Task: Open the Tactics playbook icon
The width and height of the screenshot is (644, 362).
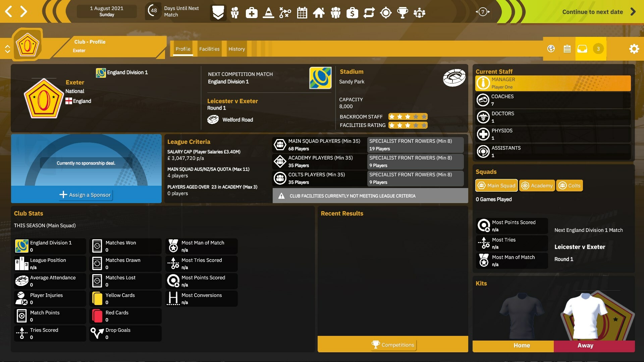Action: point(285,13)
